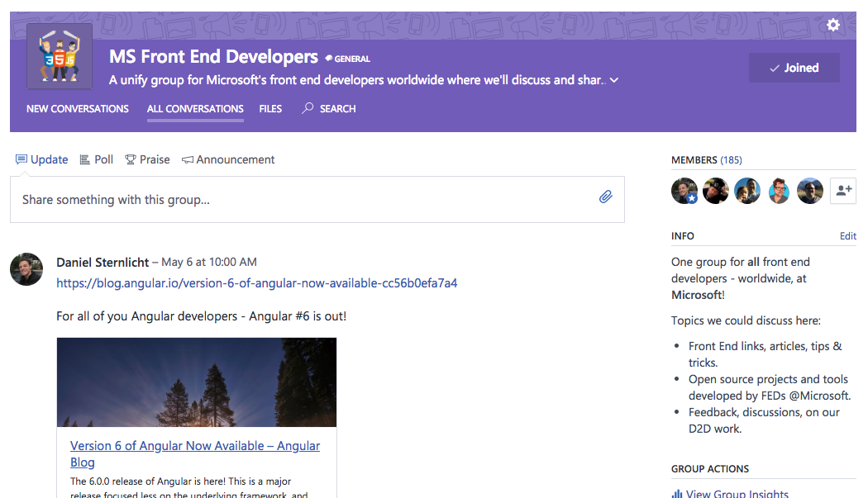Click the add member icon button

tap(843, 191)
